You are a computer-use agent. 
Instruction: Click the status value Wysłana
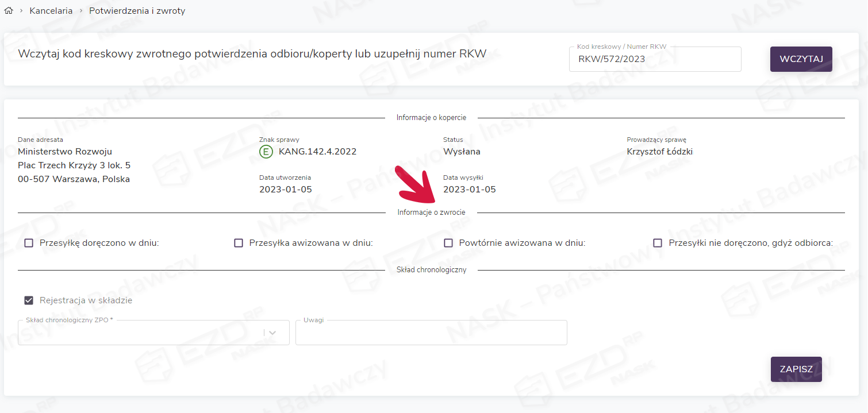pos(462,152)
